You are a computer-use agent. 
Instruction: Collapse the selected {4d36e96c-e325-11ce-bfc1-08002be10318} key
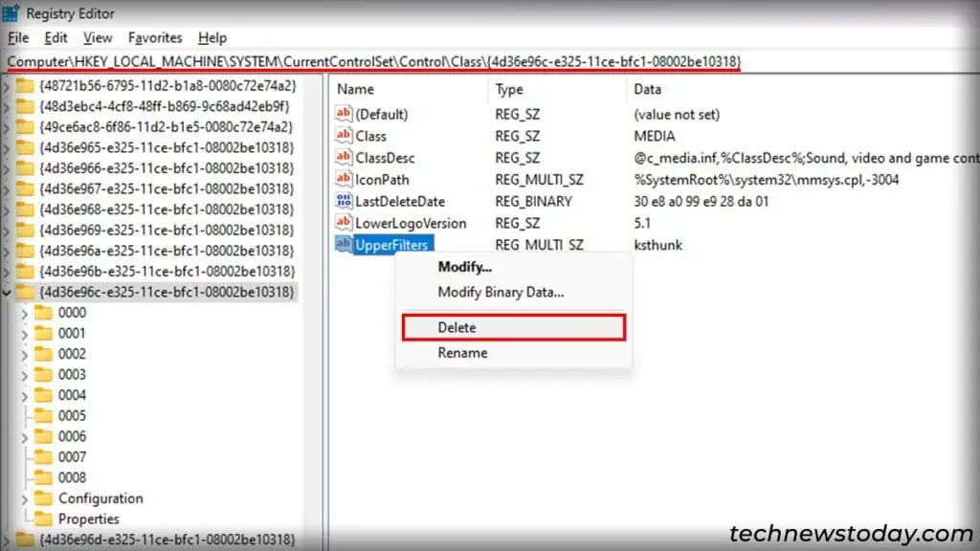pyautogui.click(x=9, y=291)
